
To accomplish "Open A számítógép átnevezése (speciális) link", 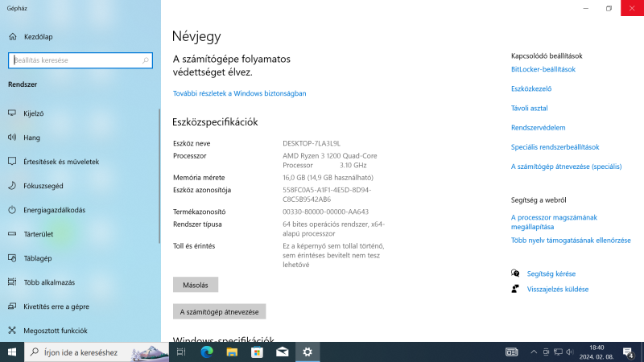I will [x=567, y=167].
